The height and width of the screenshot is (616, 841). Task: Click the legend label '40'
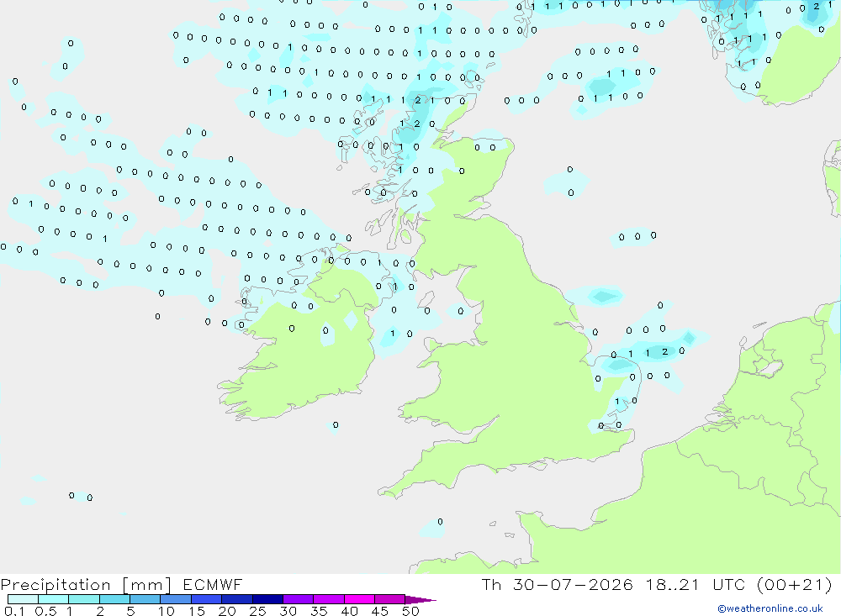[350, 611]
